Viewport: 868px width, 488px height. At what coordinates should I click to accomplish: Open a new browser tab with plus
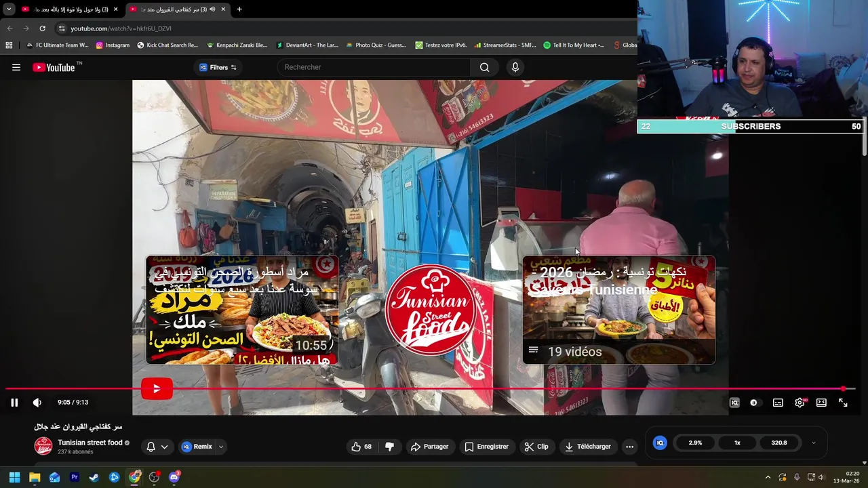(239, 9)
